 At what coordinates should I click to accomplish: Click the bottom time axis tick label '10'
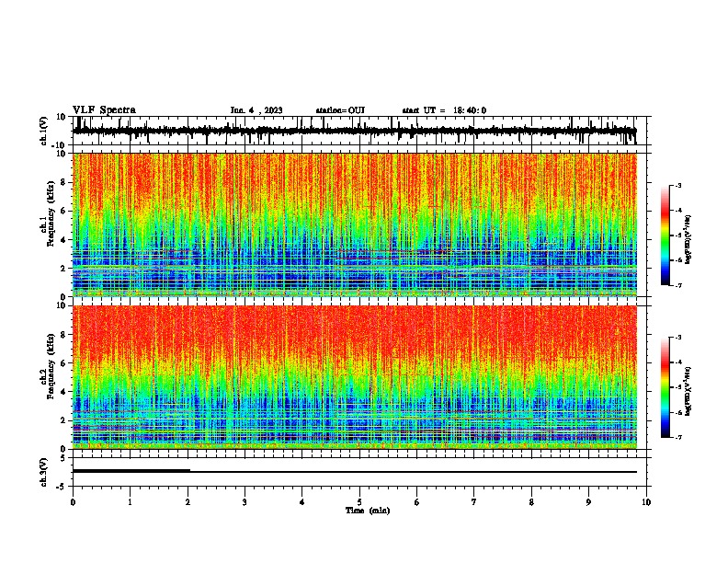pyautogui.click(x=646, y=502)
